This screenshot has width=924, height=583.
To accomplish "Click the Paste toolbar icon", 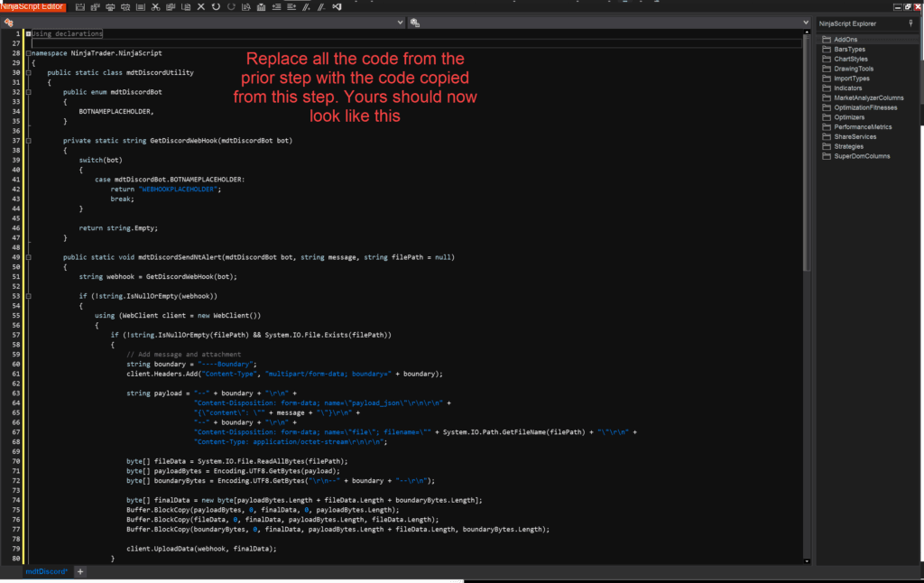I will point(186,7).
